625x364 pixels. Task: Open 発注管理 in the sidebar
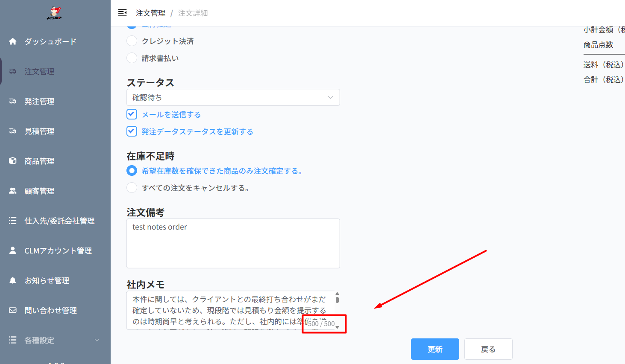coord(39,101)
